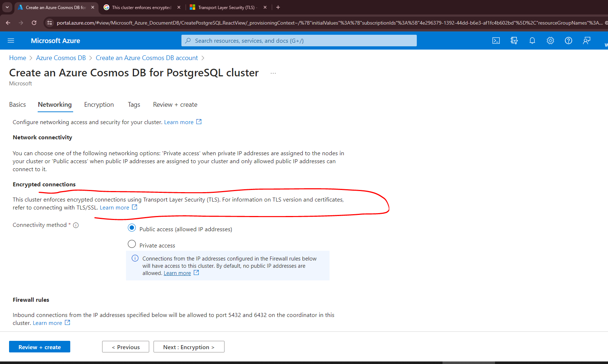
Task: Click the 'Encrypted connections' heading
Action: [44, 185]
